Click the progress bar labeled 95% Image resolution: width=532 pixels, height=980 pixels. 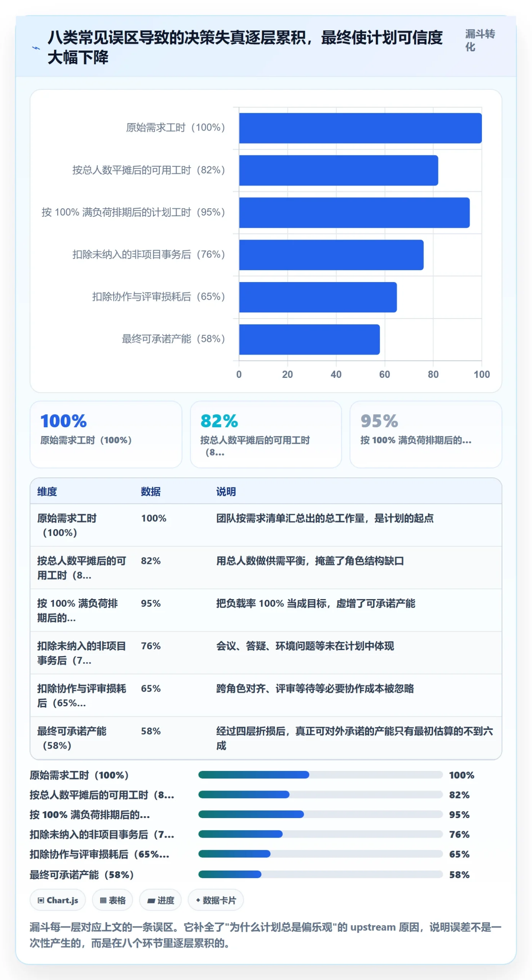320,814
